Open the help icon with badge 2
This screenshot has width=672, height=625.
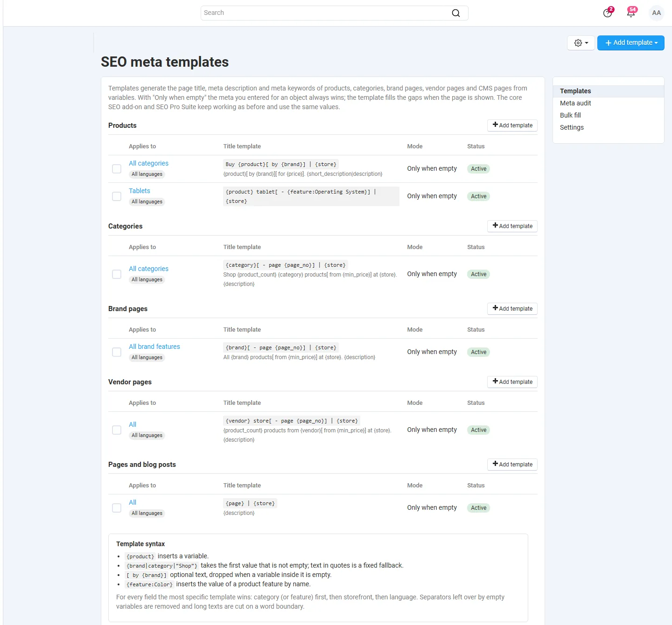[x=608, y=13]
